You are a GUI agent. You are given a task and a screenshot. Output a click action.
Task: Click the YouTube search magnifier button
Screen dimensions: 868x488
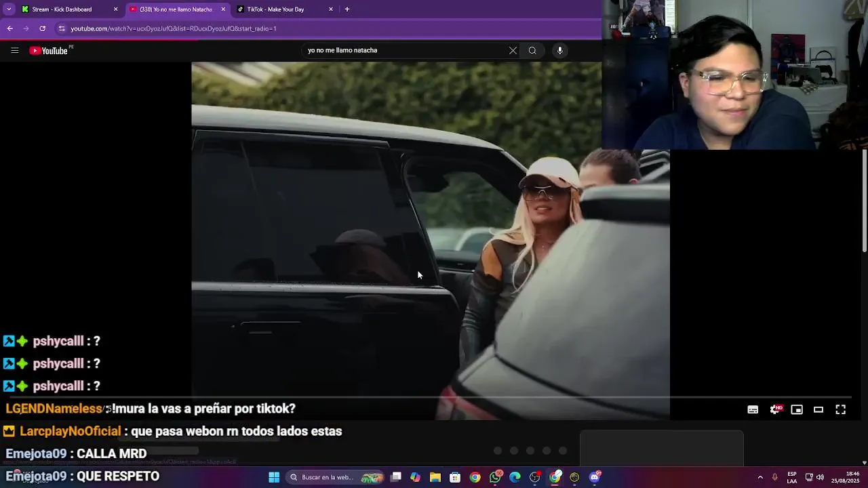click(532, 50)
